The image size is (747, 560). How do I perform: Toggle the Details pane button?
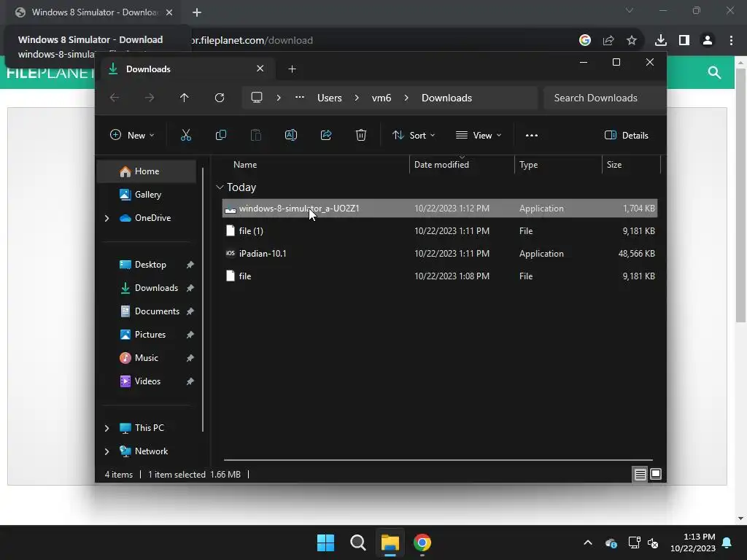tap(626, 135)
